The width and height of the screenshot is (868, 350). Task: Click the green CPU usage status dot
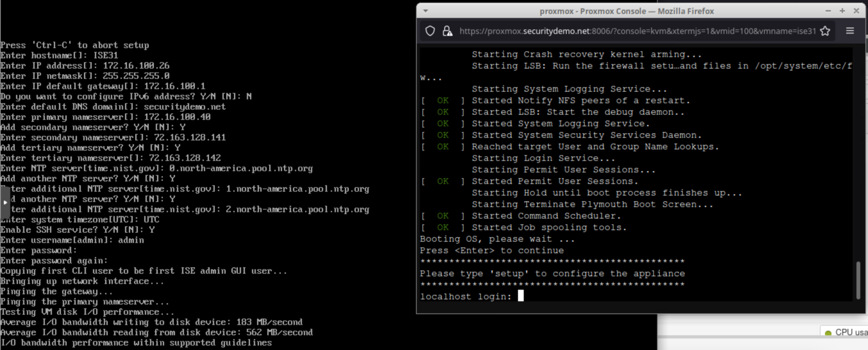click(x=828, y=333)
